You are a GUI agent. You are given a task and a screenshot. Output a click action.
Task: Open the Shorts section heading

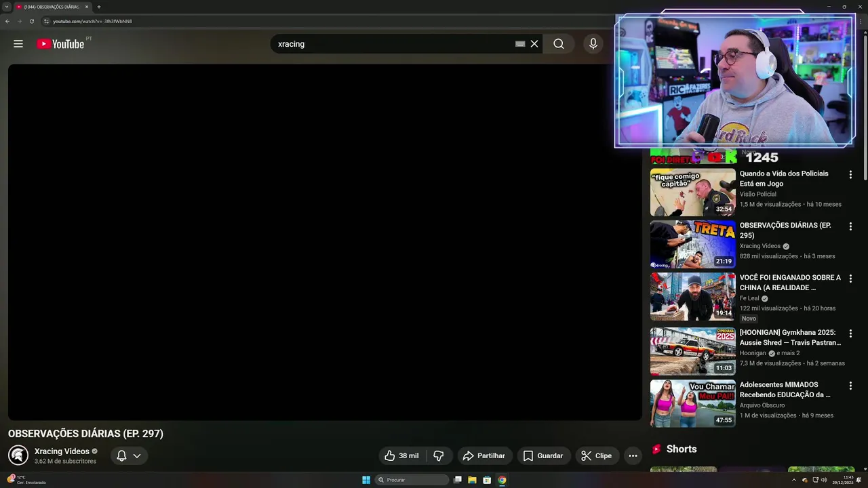(681, 449)
